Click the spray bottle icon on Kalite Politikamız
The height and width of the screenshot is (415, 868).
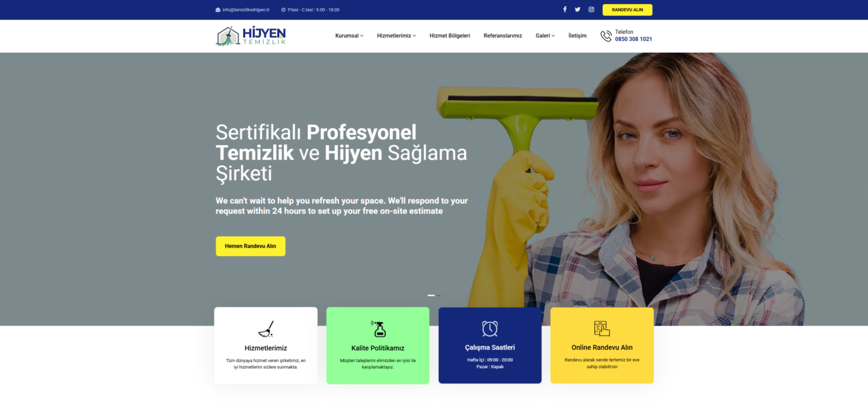point(378,329)
